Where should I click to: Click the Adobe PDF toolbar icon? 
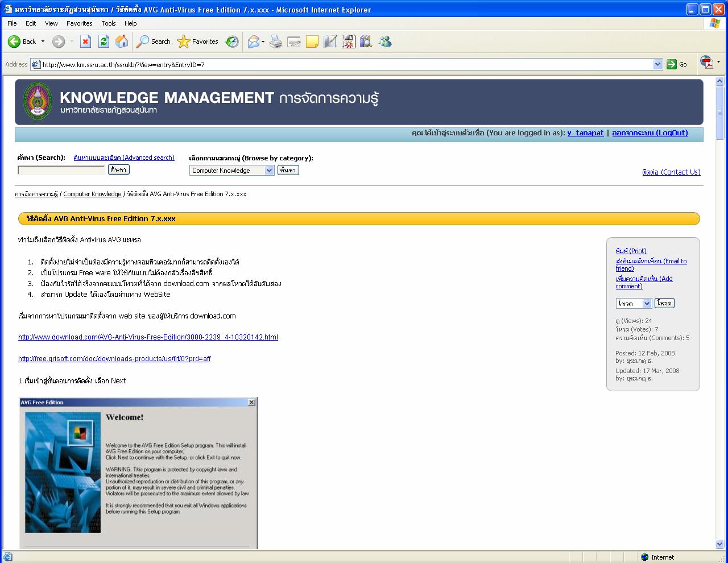[706, 62]
